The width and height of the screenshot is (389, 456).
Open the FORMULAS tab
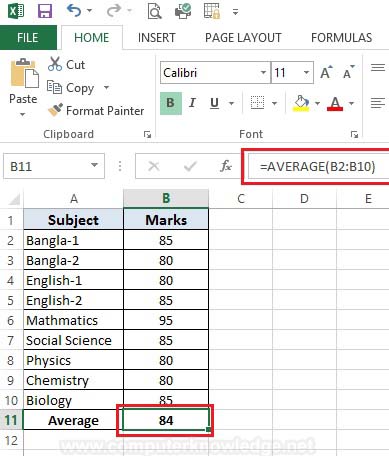tap(341, 37)
